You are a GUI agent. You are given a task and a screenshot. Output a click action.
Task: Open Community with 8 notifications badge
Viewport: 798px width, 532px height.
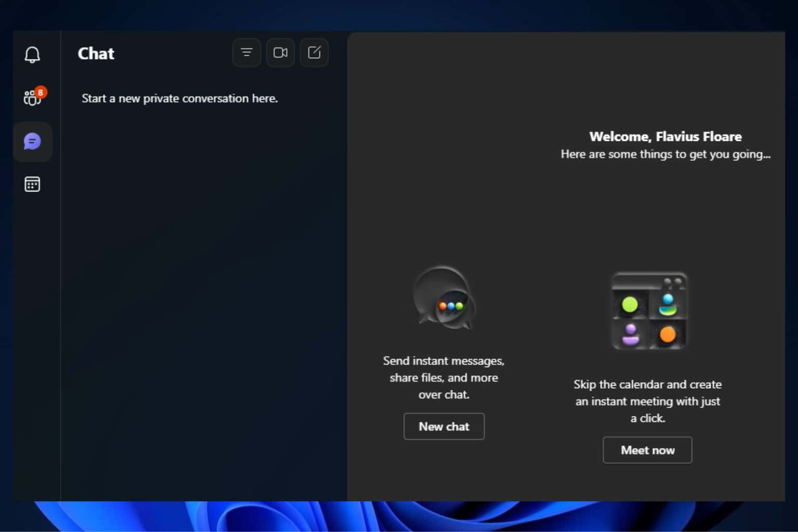click(34, 97)
